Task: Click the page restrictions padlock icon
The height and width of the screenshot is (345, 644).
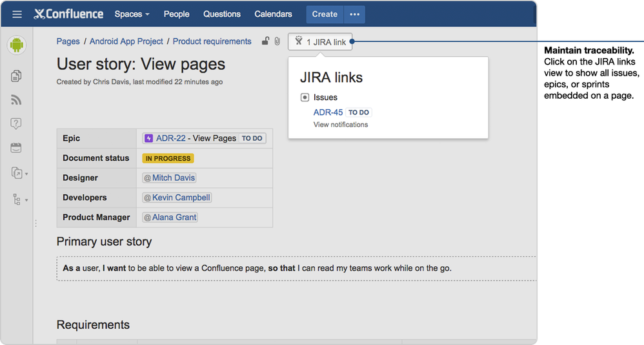Action: [x=266, y=41]
